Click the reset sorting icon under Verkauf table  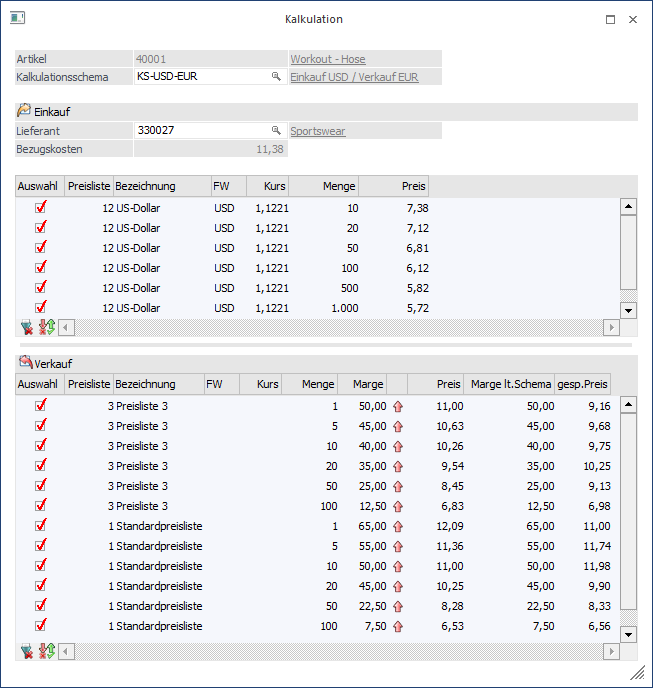coord(46,651)
